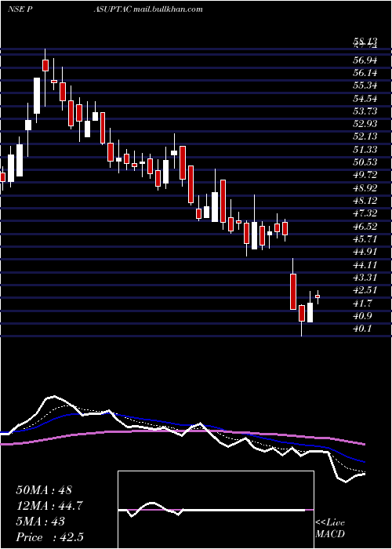The height and width of the screenshot is (549, 392).
Task: Click the 'Price : 42.5' readout
Action: click(49, 537)
